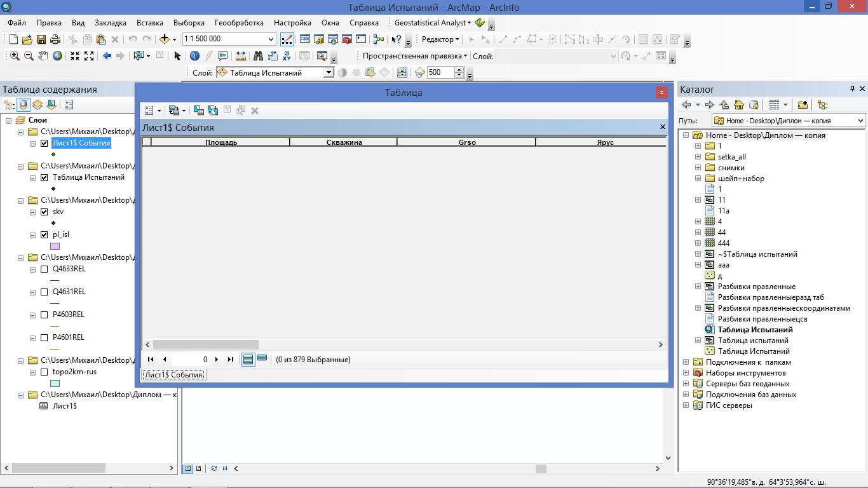The height and width of the screenshot is (488, 868).
Task: Open the Find binoculars tool
Action: [258, 56]
